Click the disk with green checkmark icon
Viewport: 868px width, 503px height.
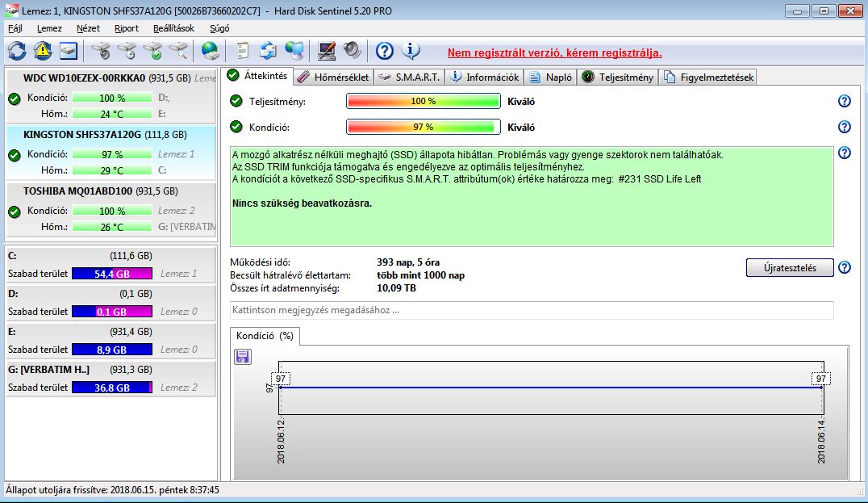point(152,51)
